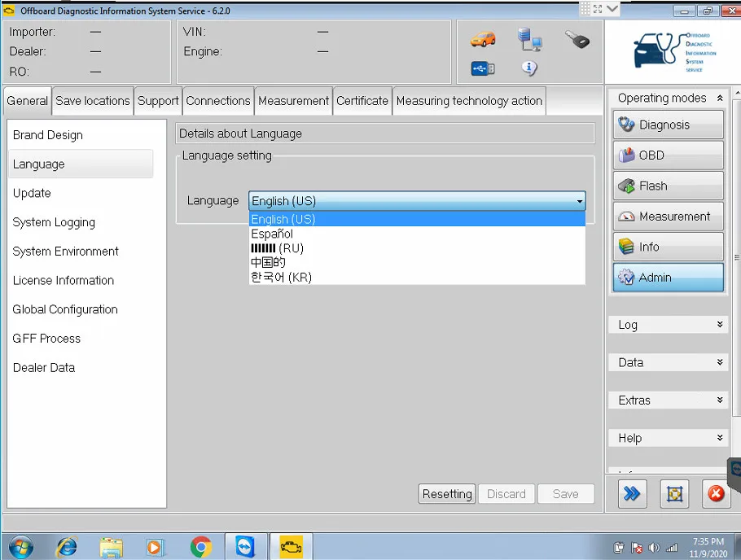Open the Language combo box arrow
Image resolution: width=741 pixels, height=560 pixels.
point(580,201)
